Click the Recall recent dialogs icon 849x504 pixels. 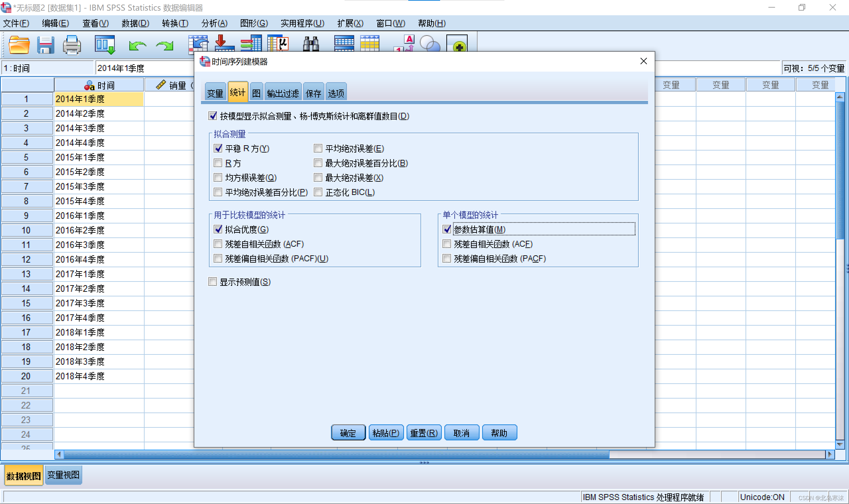[105, 45]
